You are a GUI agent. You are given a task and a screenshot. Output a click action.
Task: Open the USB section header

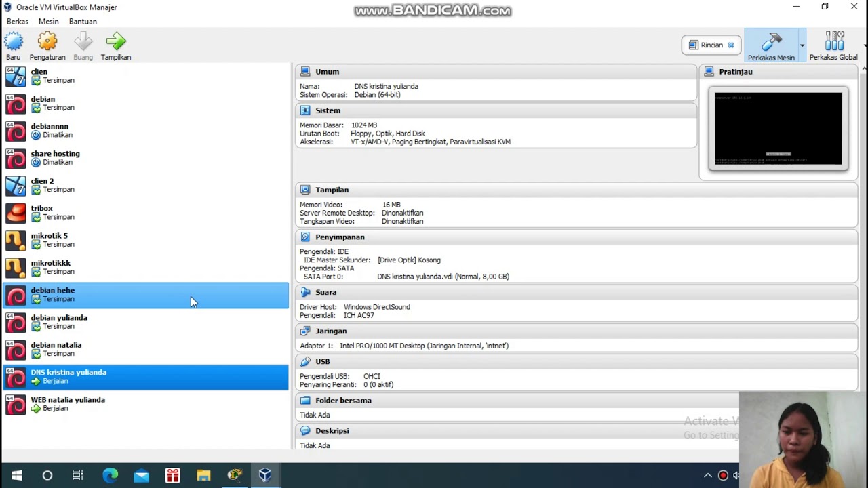(576, 362)
